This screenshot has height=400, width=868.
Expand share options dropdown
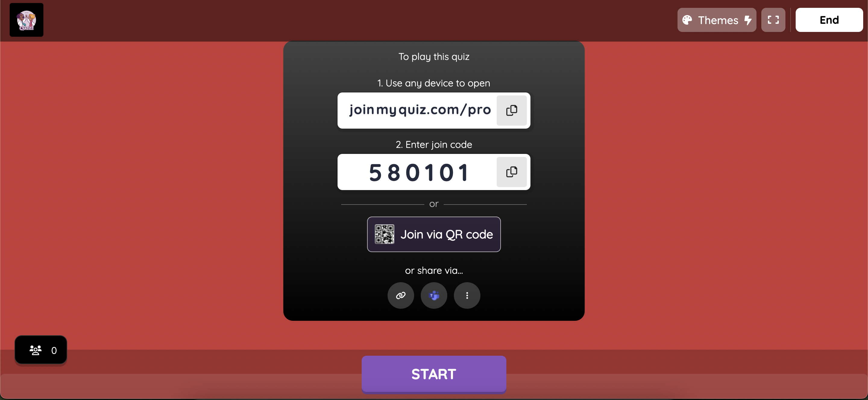pos(467,295)
